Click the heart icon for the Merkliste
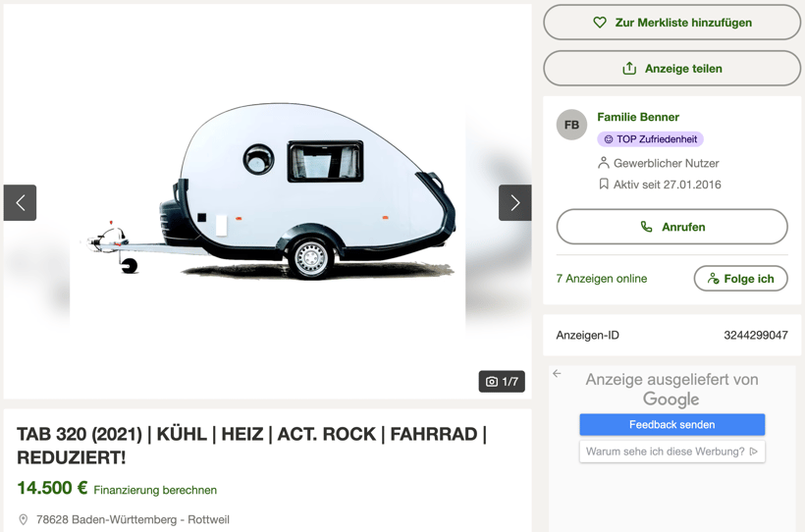The image size is (805, 532). pyautogui.click(x=600, y=23)
